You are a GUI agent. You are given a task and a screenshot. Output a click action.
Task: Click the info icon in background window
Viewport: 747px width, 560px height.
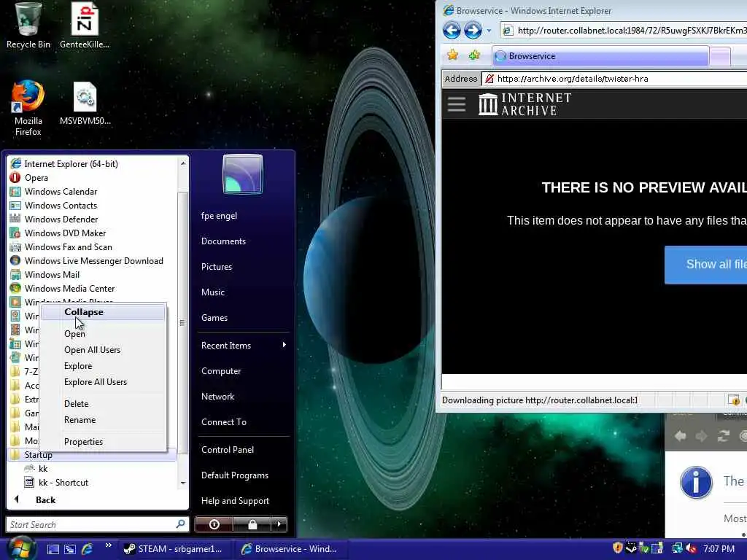pos(695,482)
